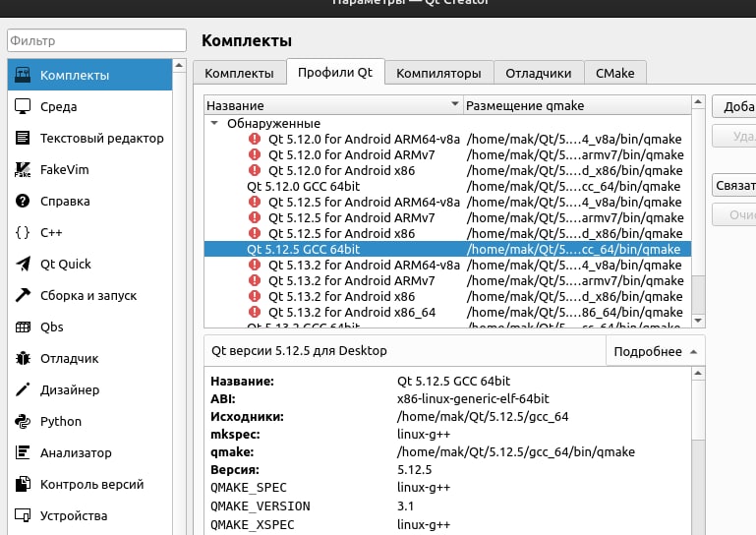
Task: Click the Добавить button
Action: point(733,106)
